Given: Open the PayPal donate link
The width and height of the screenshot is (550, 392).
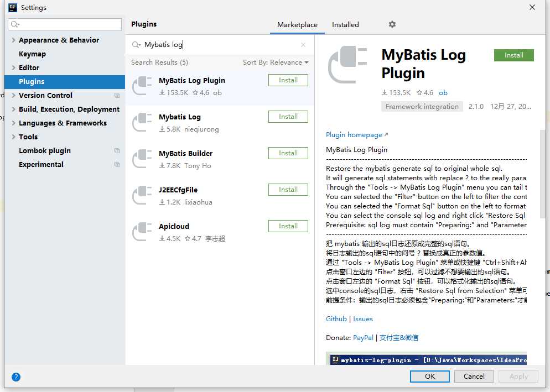Looking at the screenshot, I should tap(363, 338).
